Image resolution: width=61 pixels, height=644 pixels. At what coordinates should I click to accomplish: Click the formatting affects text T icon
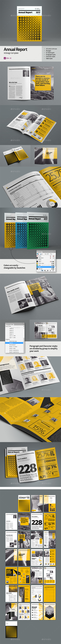(42, 254)
